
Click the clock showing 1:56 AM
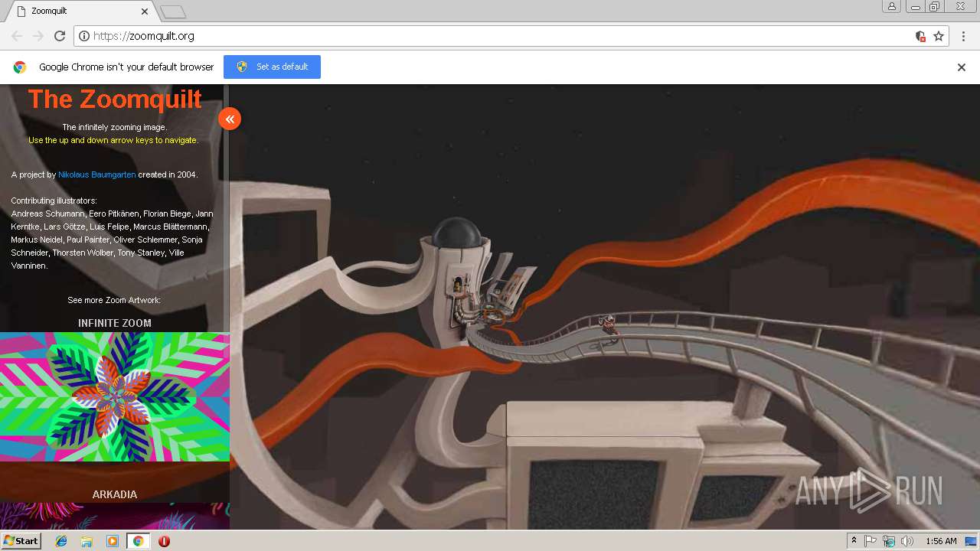pos(941,541)
